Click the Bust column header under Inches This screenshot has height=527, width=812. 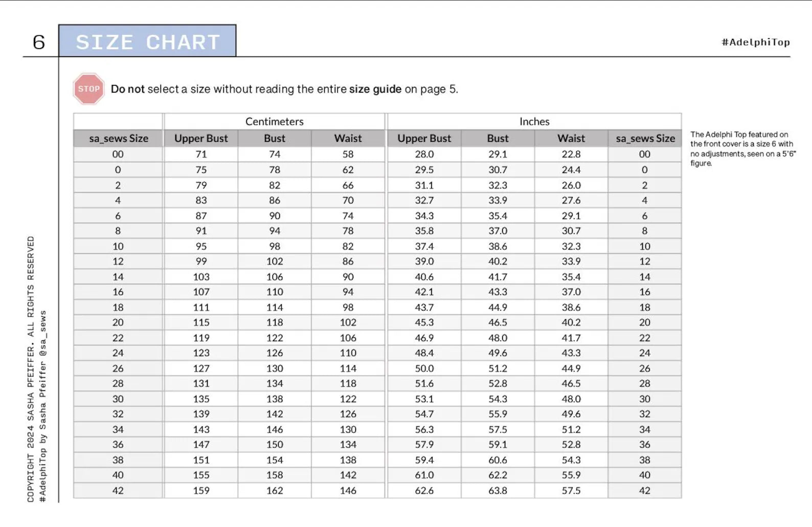[x=498, y=139]
